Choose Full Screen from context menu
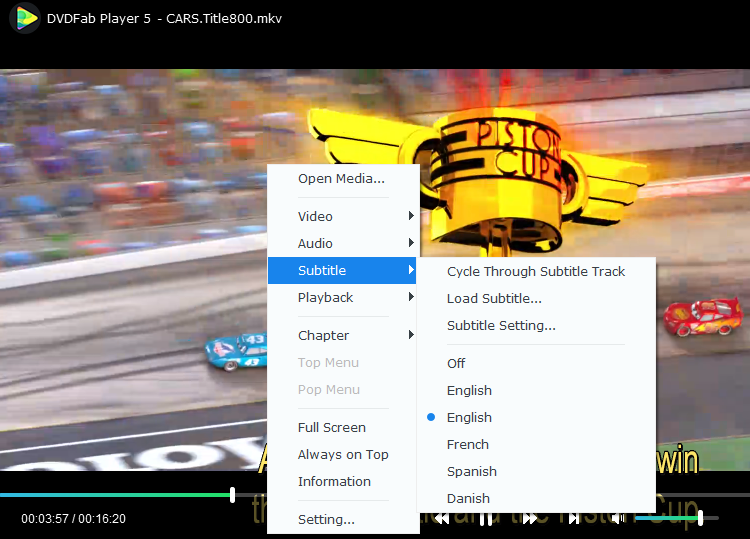Viewport: 750px width, 539px height. 331,427
